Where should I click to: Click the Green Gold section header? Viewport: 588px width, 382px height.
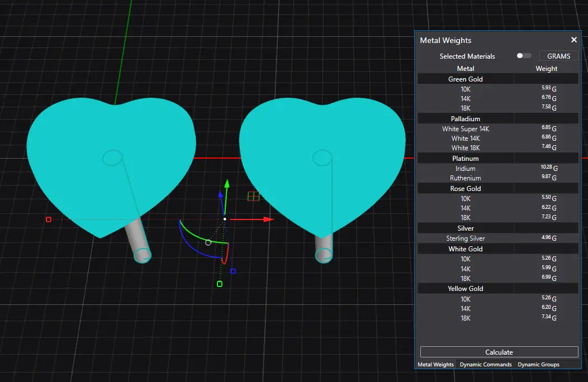(466, 79)
